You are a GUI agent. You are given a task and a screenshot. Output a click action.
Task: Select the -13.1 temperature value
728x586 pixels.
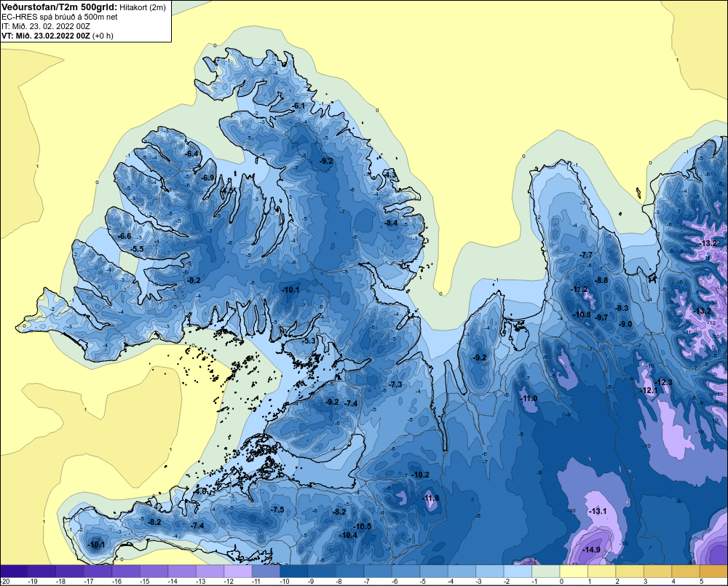click(x=598, y=511)
